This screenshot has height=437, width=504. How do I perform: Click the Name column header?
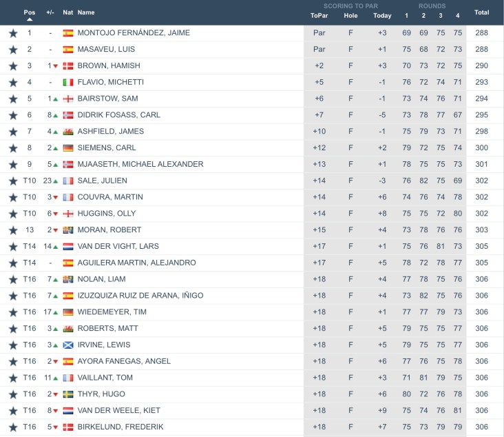(x=86, y=12)
